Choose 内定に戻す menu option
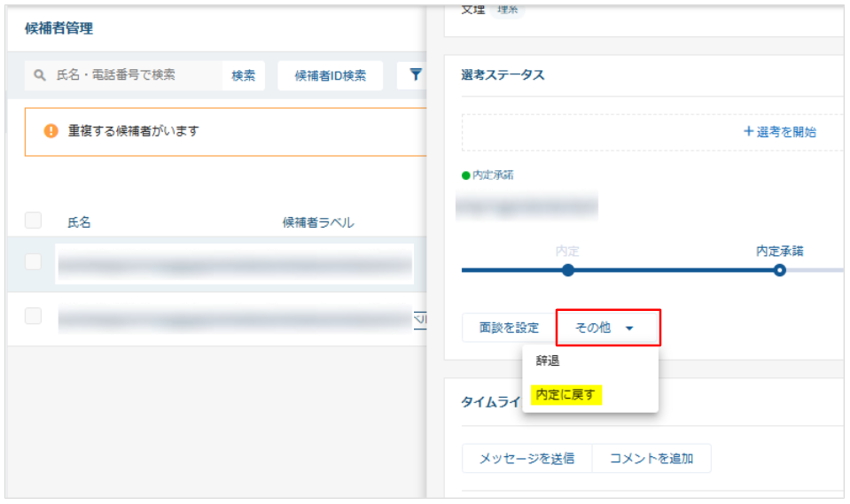This screenshot has height=504, width=850. tap(566, 395)
